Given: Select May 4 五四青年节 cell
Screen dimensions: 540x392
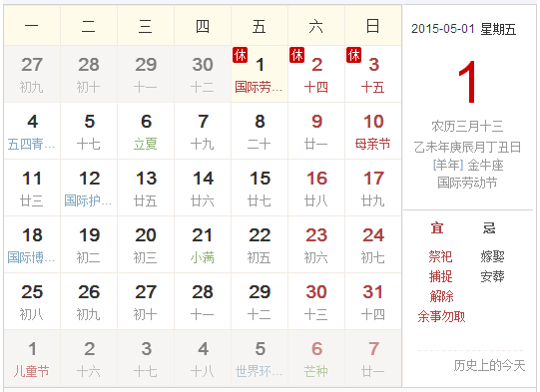Looking at the screenshot, I should coord(32,131).
